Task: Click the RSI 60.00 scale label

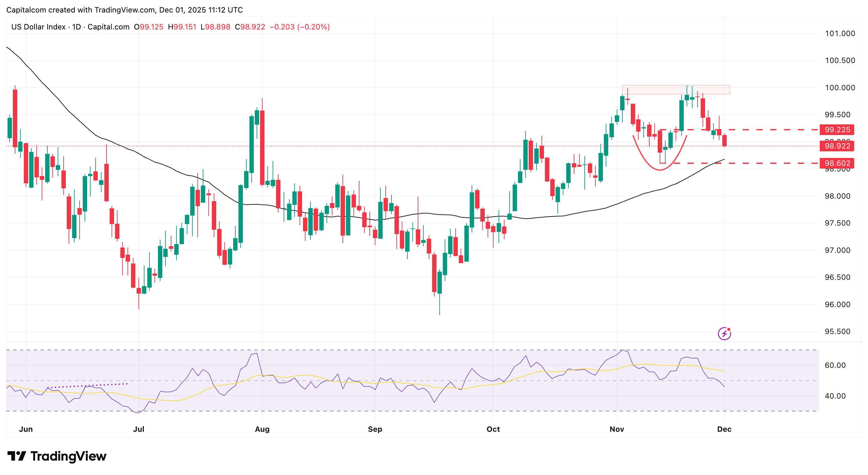Action: 835,365
